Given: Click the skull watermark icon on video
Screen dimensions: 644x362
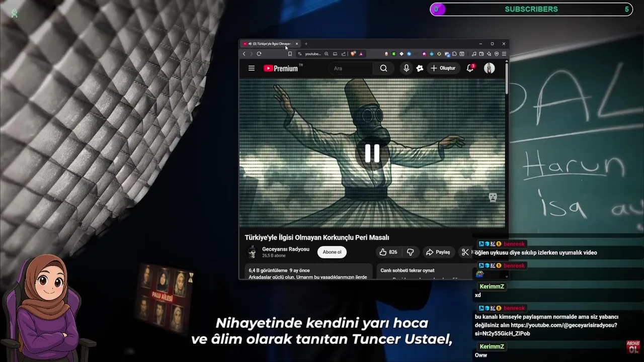Looking at the screenshot, I should [493, 198].
